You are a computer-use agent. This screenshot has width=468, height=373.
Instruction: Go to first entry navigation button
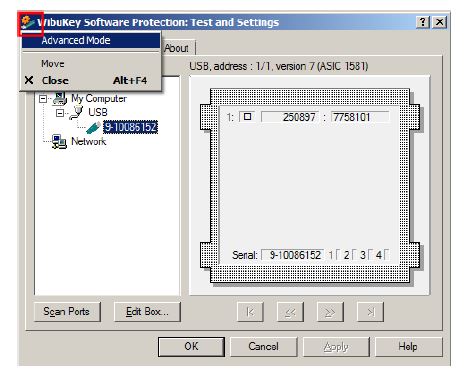click(x=250, y=312)
